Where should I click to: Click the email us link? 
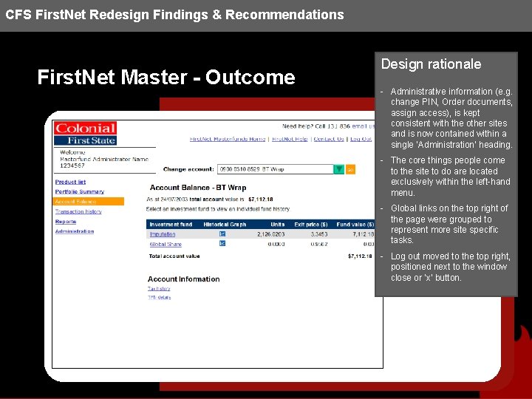coord(363,126)
